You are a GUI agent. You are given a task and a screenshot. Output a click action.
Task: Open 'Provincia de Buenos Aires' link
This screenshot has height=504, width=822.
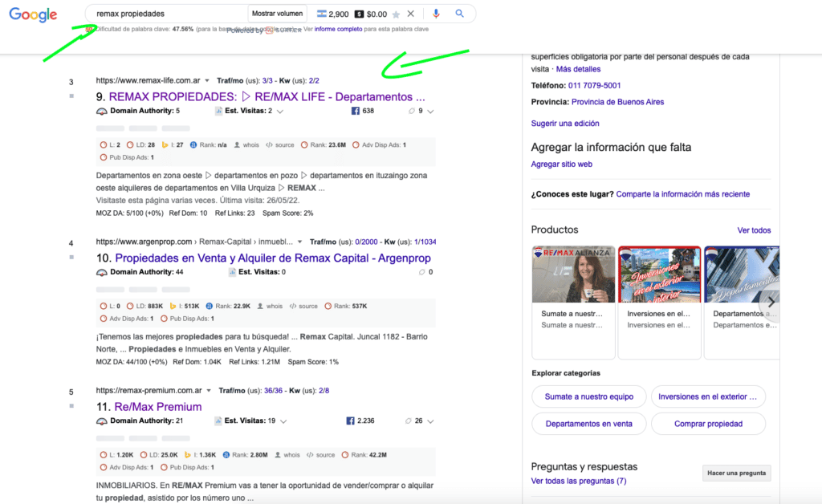[617, 102]
